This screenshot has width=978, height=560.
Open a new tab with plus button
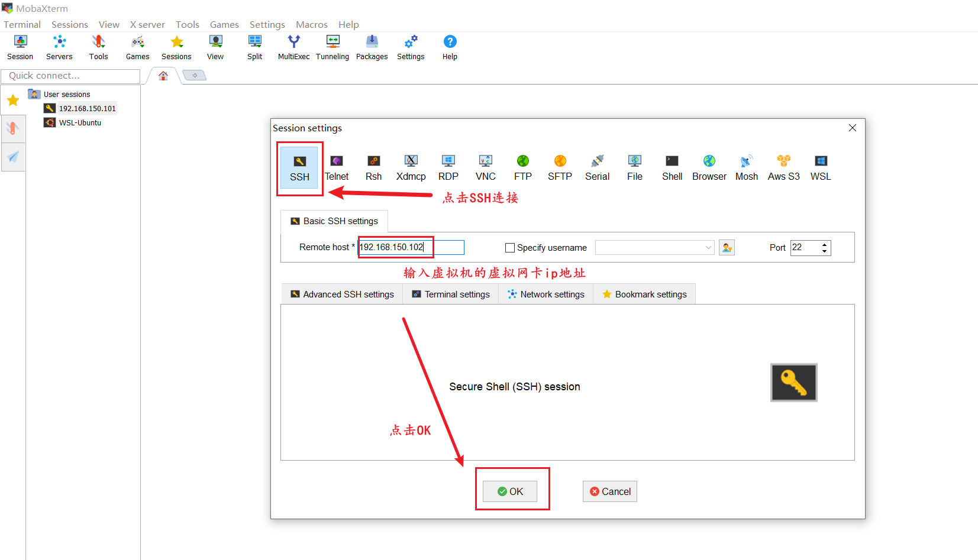click(194, 75)
